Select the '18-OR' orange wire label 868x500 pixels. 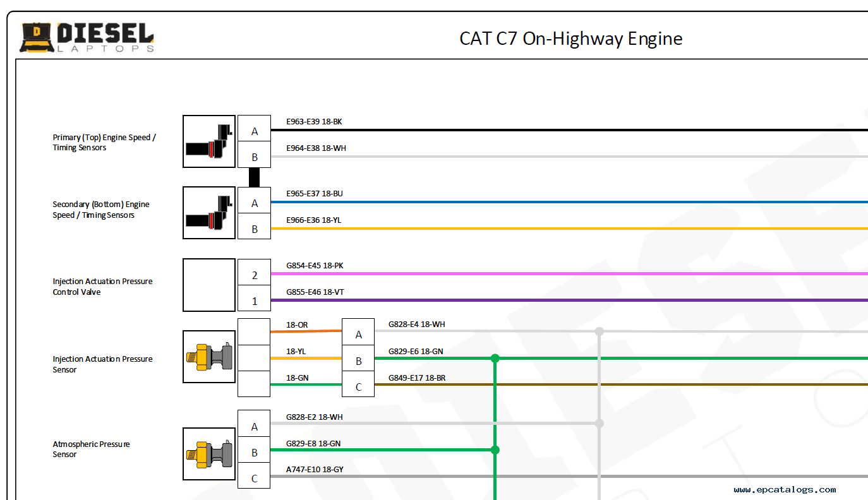(297, 324)
